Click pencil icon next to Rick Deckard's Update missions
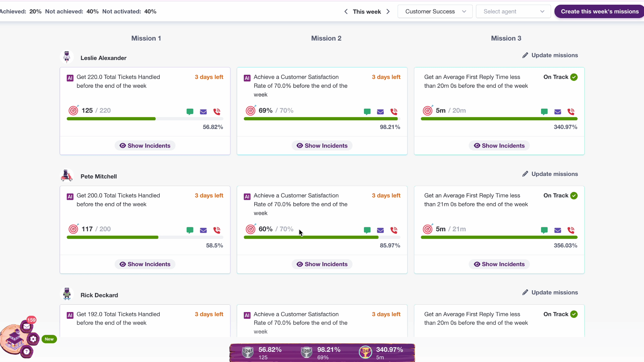The height and width of the screenshot is (362, 644). [525, 292]
